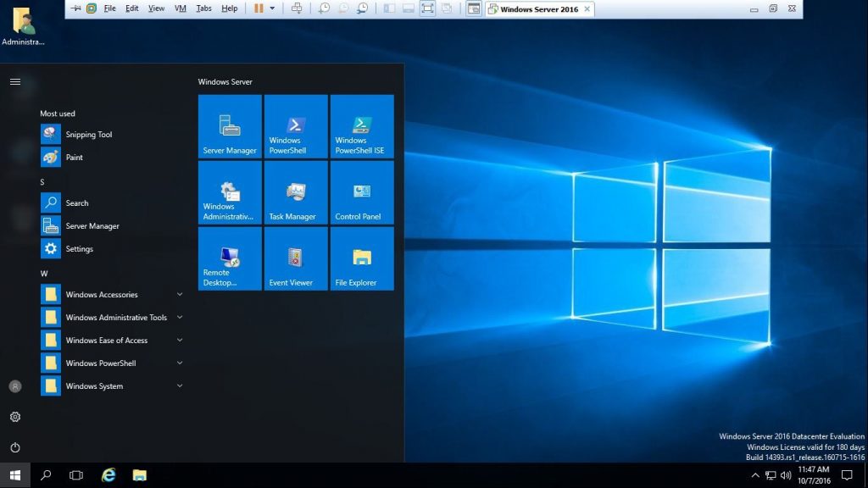Open the suspend button dropdown arrow

pos(274,8)
